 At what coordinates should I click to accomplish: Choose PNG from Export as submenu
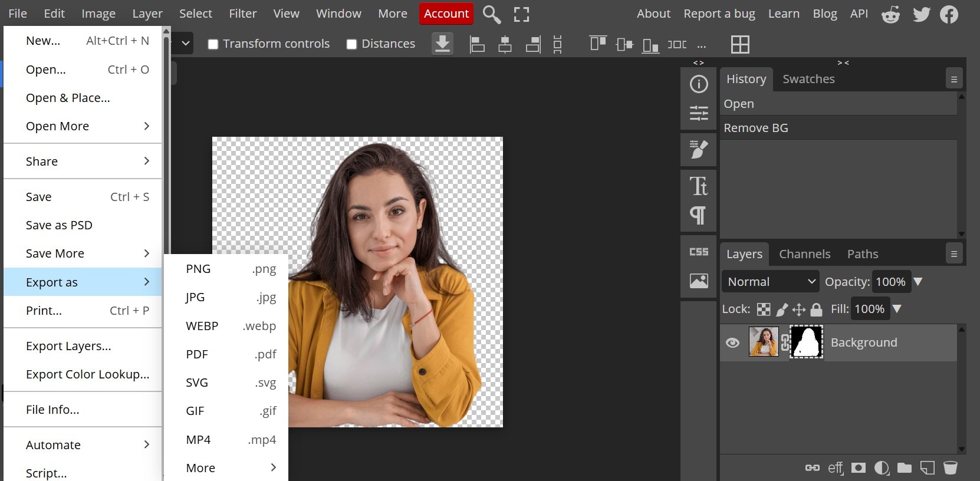pos(230,269)
